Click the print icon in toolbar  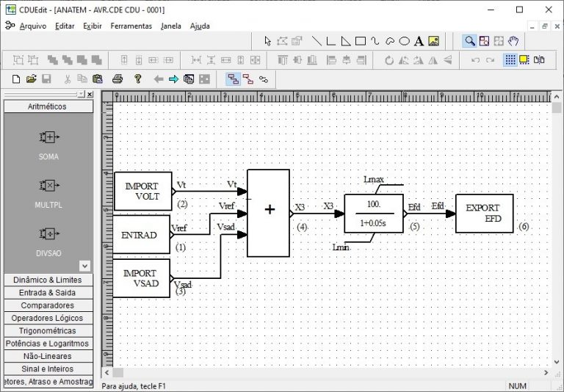pos(117,79)
